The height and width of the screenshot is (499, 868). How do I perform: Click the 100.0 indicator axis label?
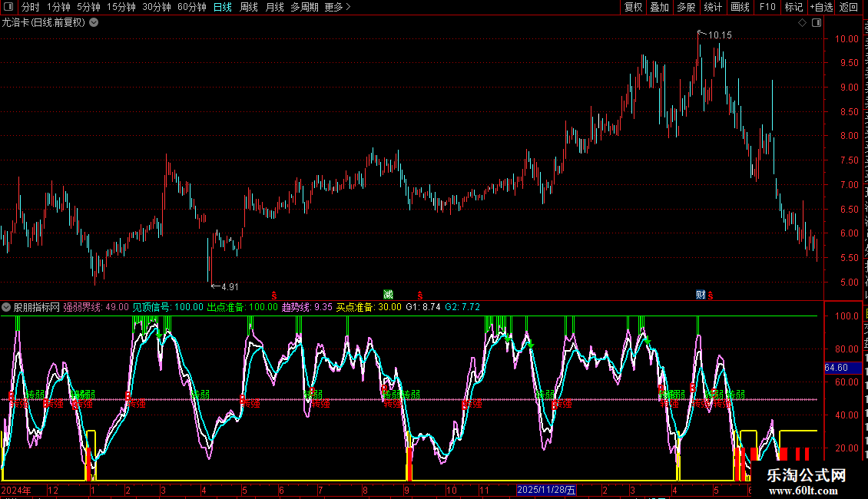pos(847,316)
